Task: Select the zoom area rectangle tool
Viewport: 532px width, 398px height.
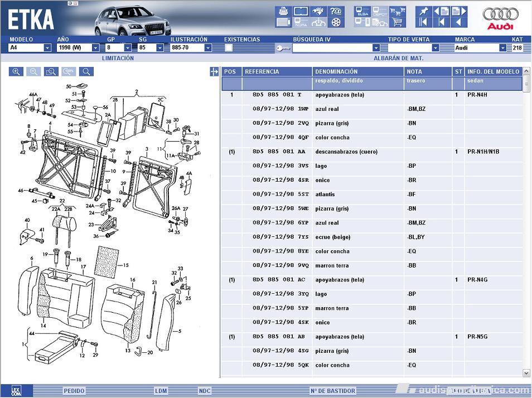Action: 51,71
